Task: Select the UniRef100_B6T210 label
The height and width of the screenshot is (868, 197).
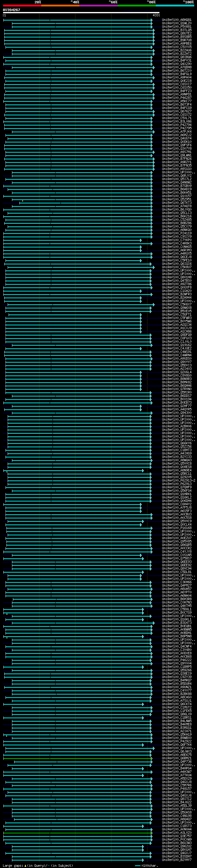Action: (177, 71)
